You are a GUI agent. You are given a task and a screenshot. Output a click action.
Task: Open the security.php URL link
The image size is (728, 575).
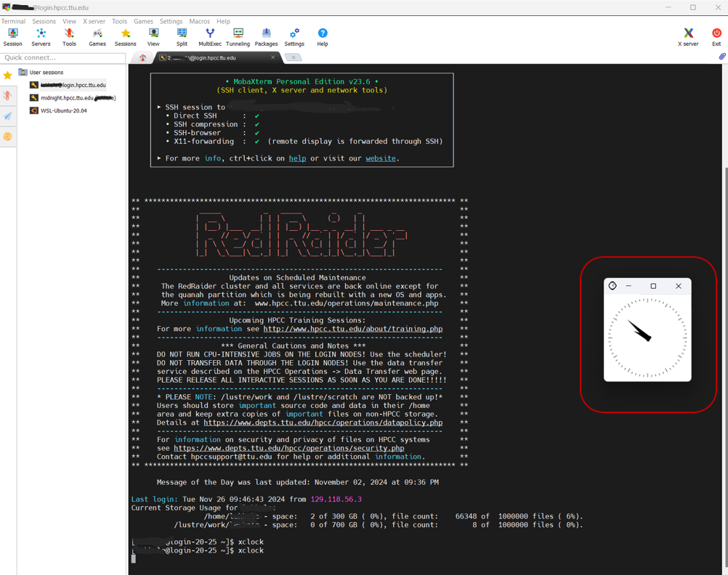[288, 448]
